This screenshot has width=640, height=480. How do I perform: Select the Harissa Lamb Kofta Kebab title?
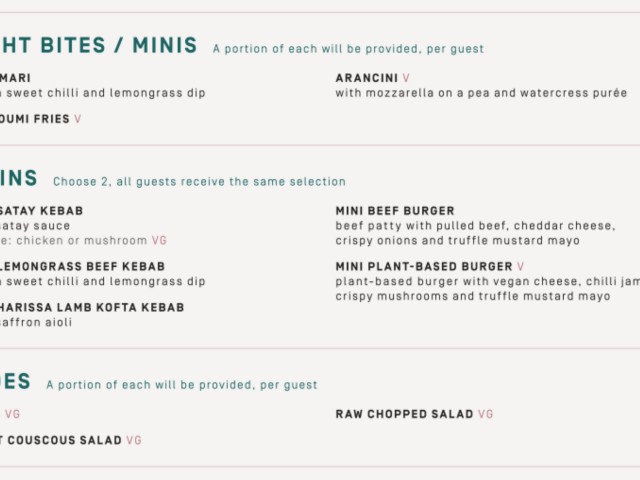coord(92,308)
